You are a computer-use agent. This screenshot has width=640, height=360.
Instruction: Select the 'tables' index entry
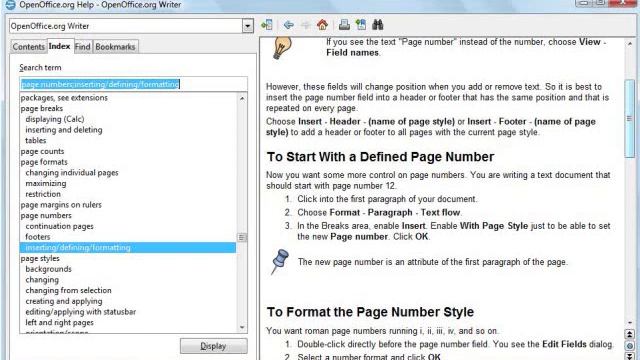pyautogui.click(x=36, y=140)
